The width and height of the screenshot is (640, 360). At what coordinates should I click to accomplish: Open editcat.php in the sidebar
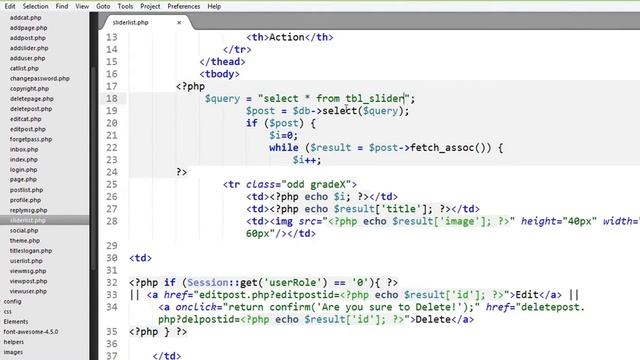26,119
